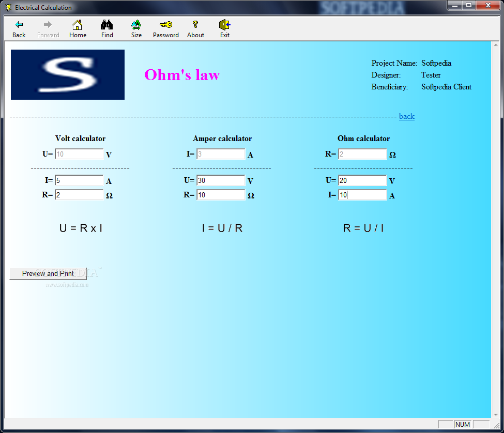Click Preview and Print button
The image size is (504, 433).
click(48, 274)
